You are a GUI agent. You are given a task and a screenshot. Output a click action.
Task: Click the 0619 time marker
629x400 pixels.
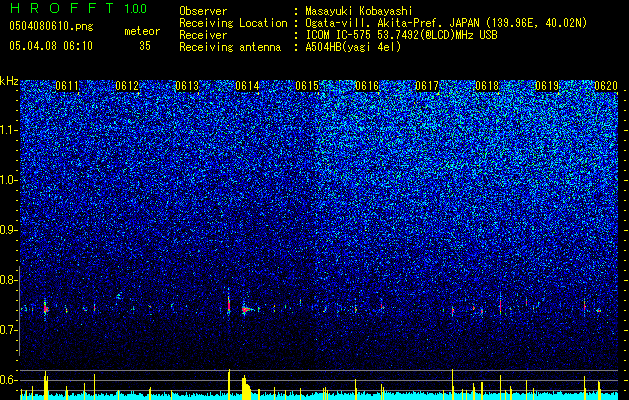pyautogui.click(x=547, y=86)
